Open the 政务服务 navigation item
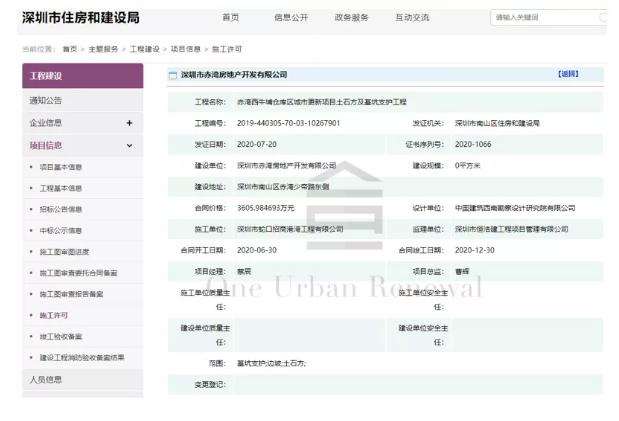Image resolution: width=619 pixels, height=421 pixels. (351, 17)
